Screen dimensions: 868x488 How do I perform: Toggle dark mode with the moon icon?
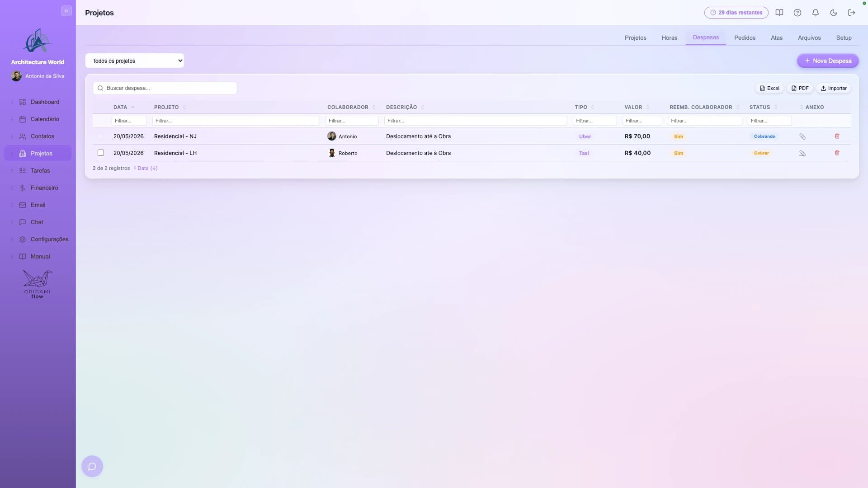[x=834, y=13]
